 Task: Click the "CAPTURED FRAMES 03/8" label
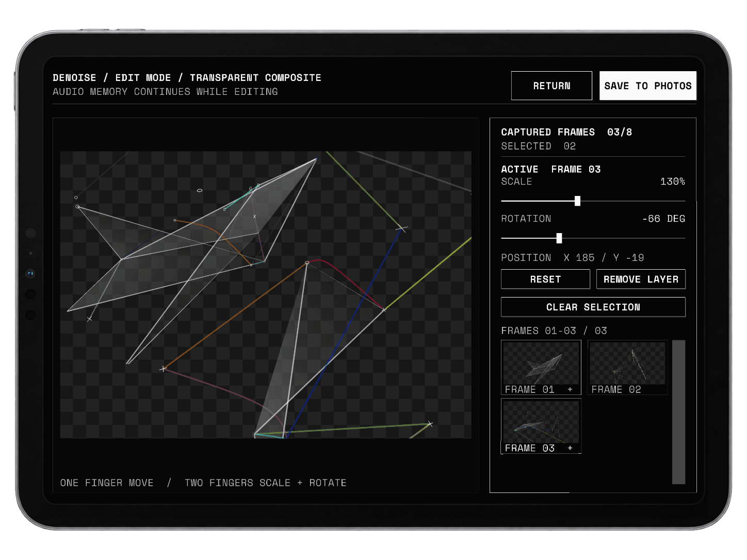point(566,132)
